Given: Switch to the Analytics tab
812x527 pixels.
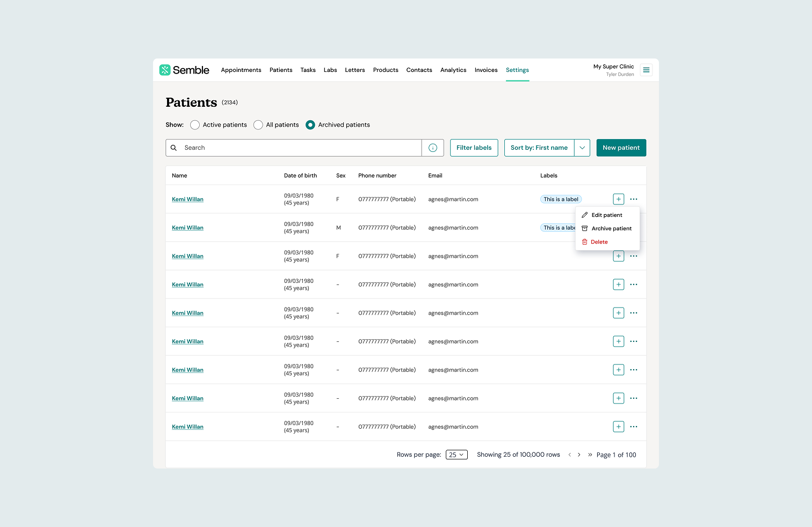Looking at the screenshot, I should click(453, 70).
